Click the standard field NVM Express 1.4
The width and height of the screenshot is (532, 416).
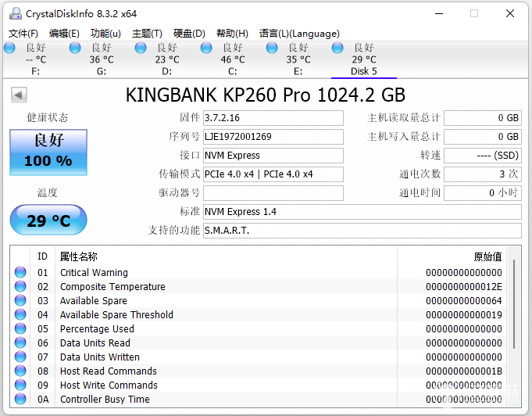[362, 212]
